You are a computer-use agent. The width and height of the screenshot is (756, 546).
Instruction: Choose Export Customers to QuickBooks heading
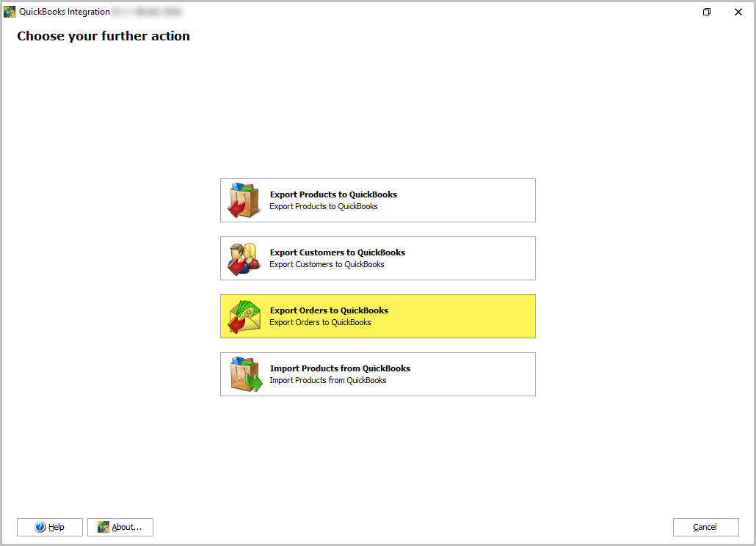[338, 252]
